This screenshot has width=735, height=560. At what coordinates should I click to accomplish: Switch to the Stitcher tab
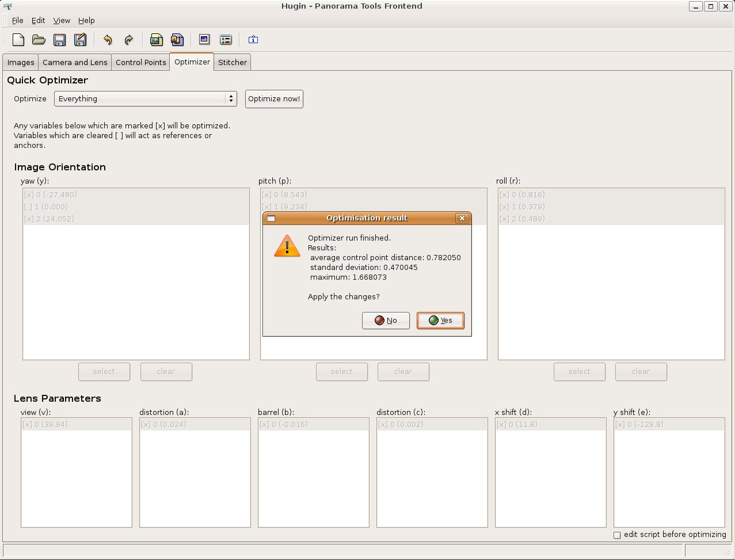(233, 62)
